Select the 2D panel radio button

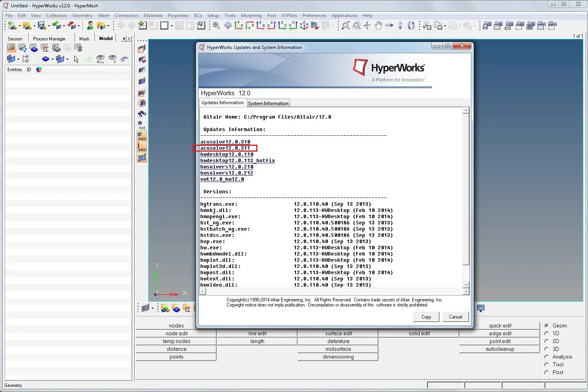(x=547, y=341)
